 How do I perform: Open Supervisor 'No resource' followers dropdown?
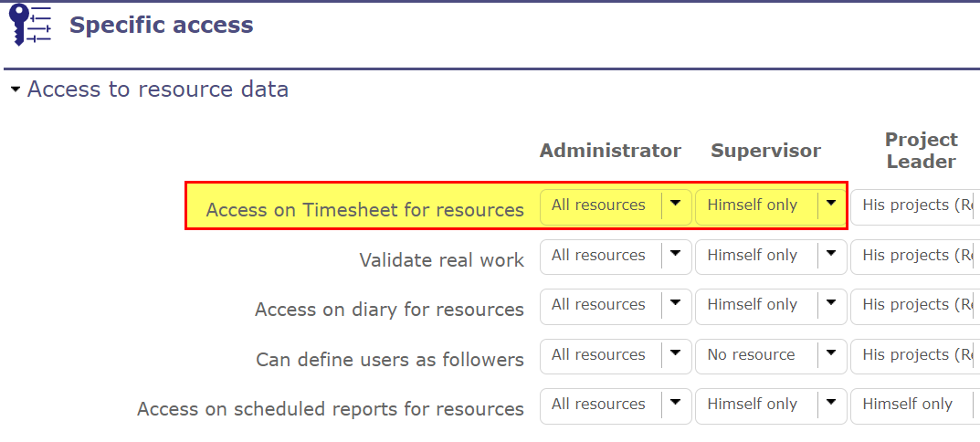tap(830, 355)
